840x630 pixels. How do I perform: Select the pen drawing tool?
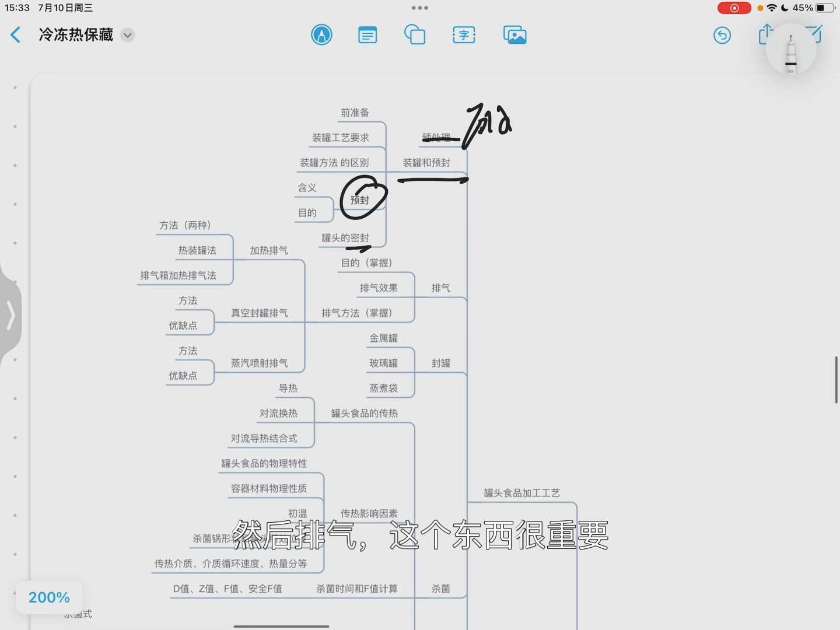(321, 35)
